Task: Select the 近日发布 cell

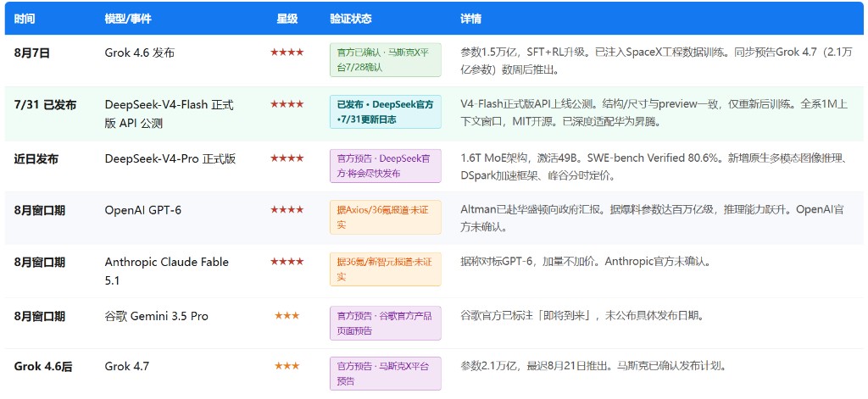Action: [36, 159]
